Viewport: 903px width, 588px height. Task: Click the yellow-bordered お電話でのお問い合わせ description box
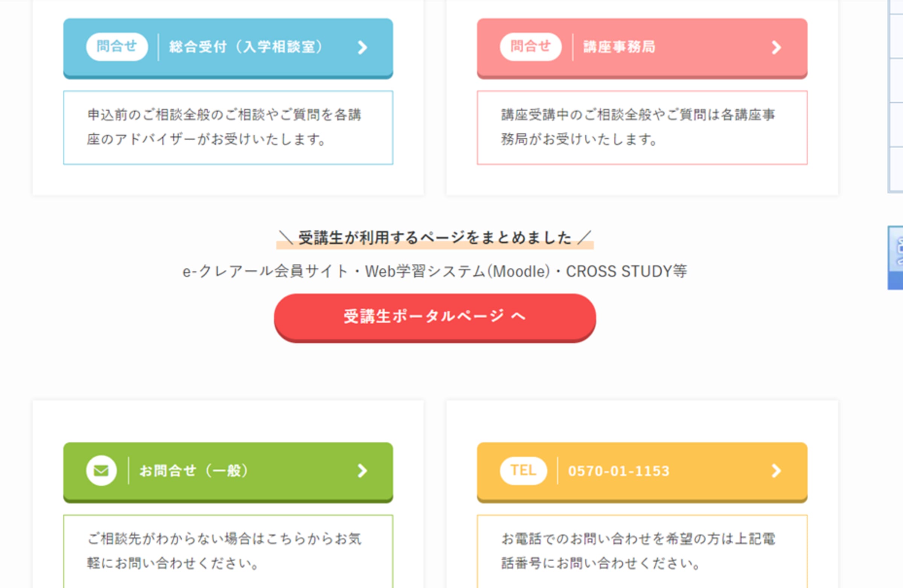coord(642,551)
